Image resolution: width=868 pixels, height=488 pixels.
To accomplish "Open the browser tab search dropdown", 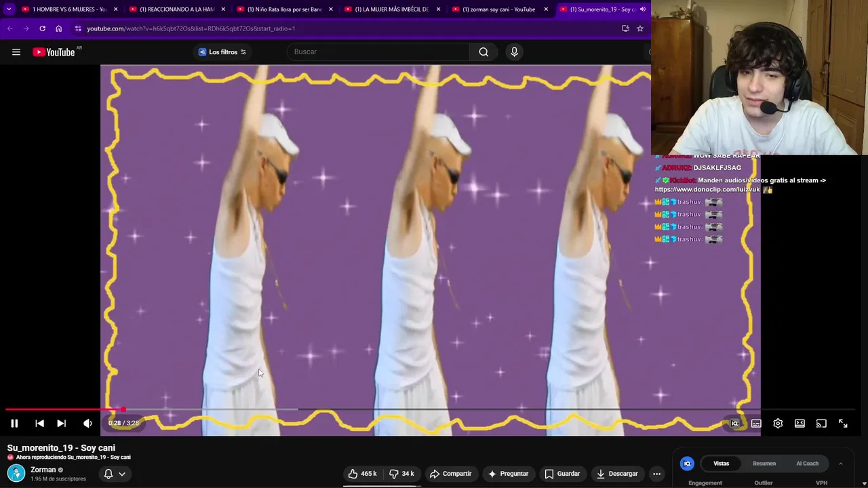I will (8, 9).
